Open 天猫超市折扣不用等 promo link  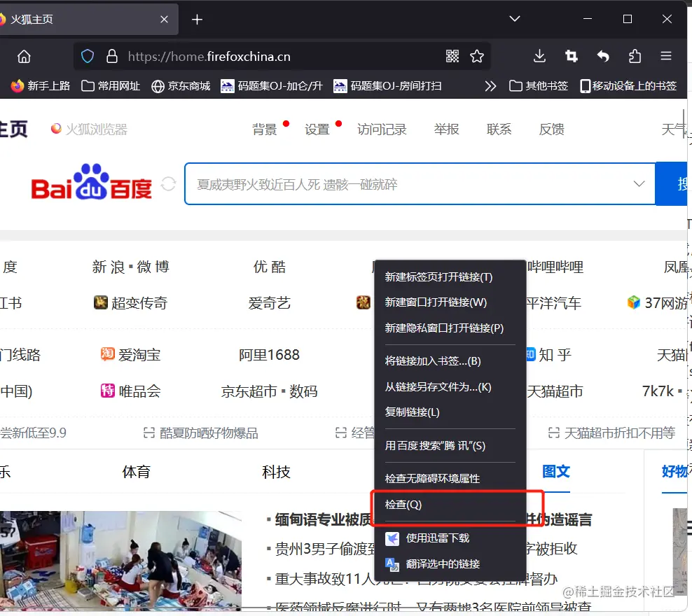point(611,433)
